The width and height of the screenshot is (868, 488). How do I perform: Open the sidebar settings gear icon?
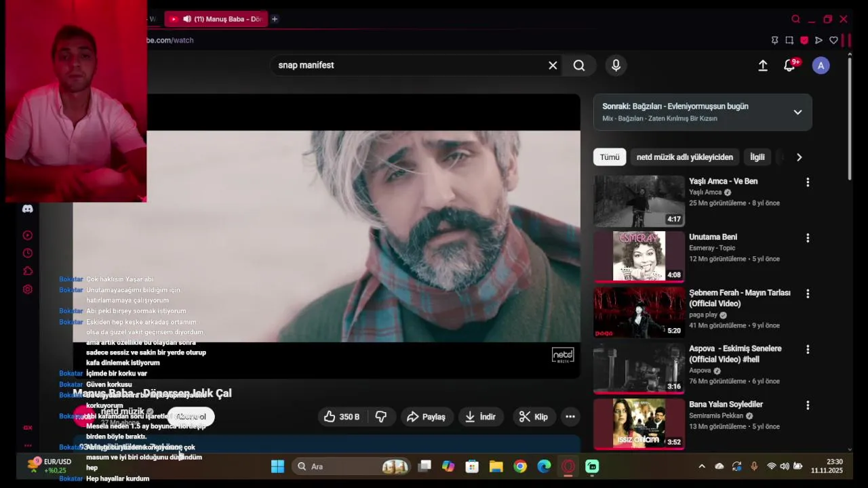[x=28, y=289]
